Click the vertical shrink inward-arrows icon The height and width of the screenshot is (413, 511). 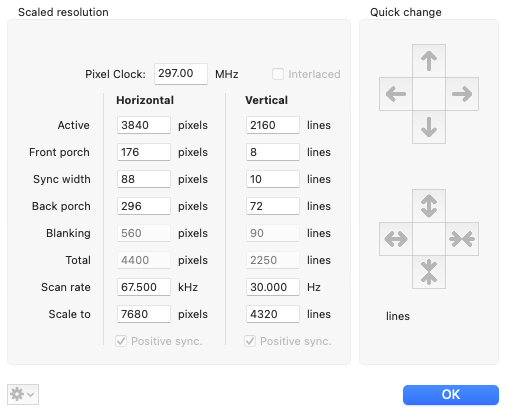[x=429, y=272]
